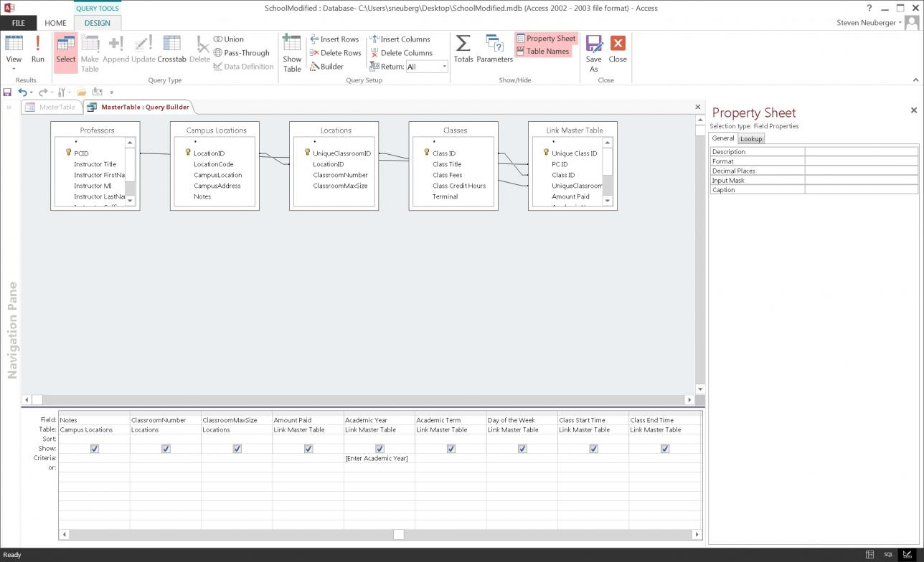Screen dimensions: 924x562
Task: Select Union query option
Action: pos(229,39)
